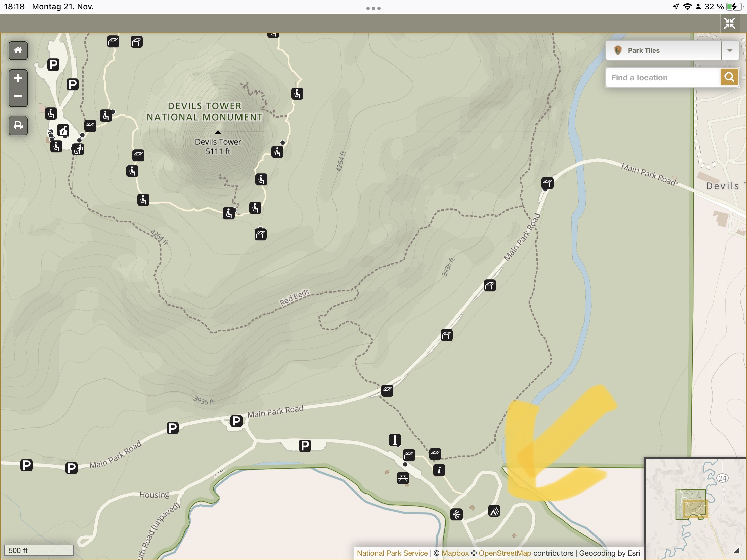
Task: Select the second parking icon in visitor lot
Action: [x=72, y=84]
